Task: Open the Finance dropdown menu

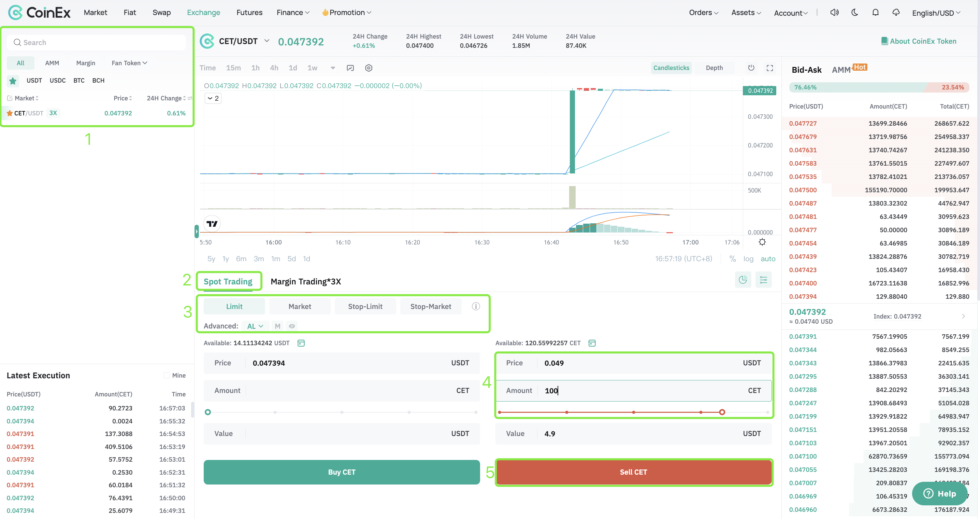Action: pos(293,13)
